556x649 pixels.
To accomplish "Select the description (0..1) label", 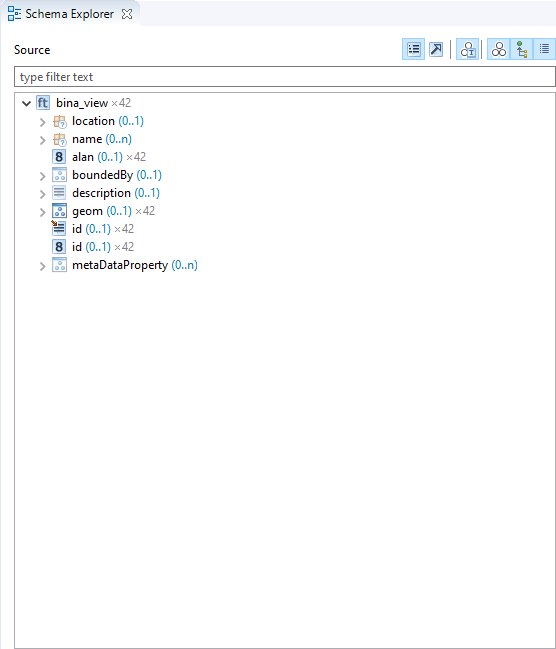I will (116, 193).
